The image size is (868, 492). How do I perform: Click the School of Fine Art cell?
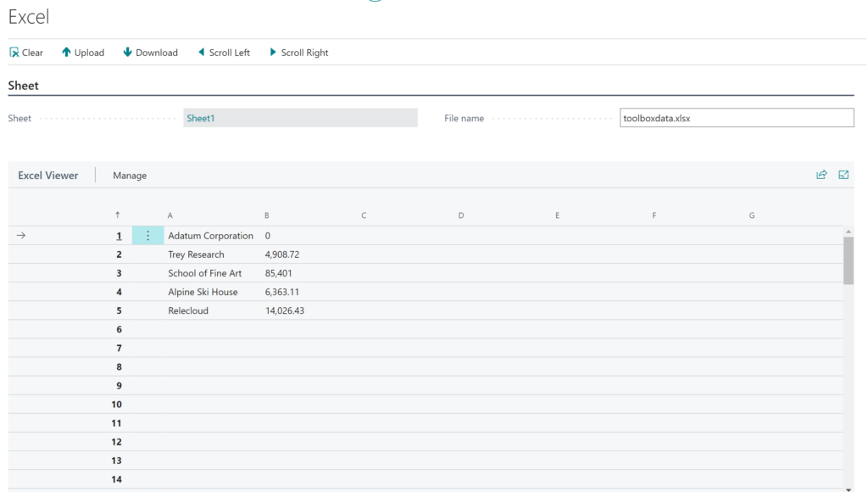point(205,274)
